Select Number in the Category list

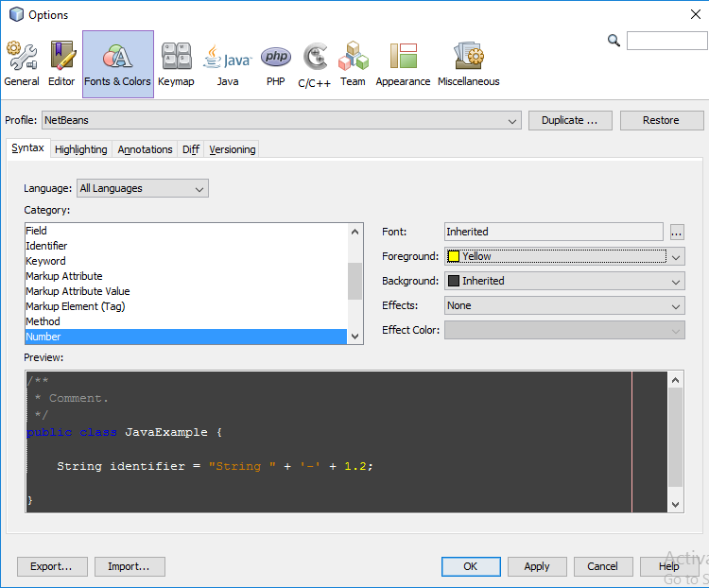[186, 337]
